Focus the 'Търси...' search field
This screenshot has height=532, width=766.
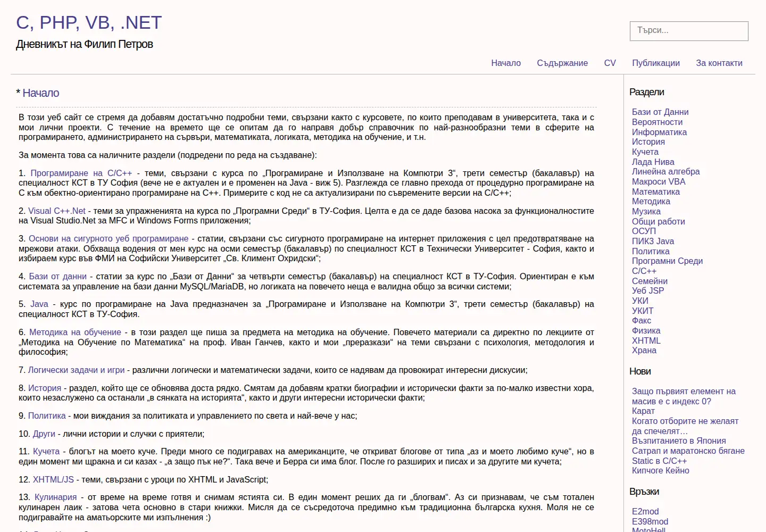[689, 31]
